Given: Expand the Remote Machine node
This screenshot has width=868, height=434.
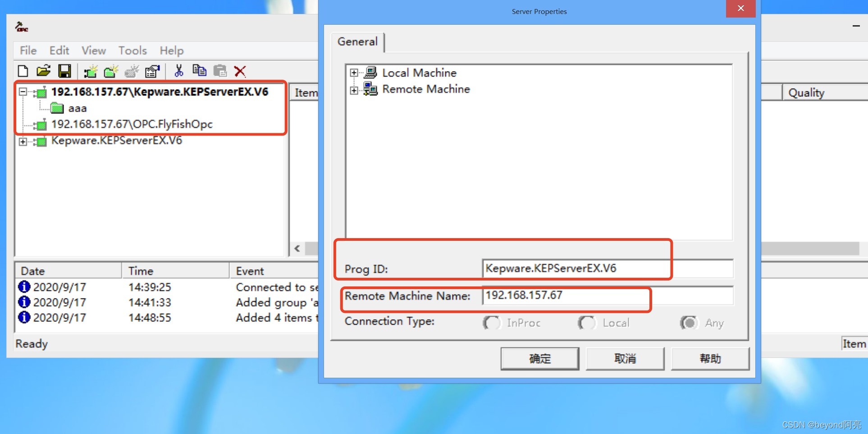Looking at the screenshot, I should click(x=354, y=90).
